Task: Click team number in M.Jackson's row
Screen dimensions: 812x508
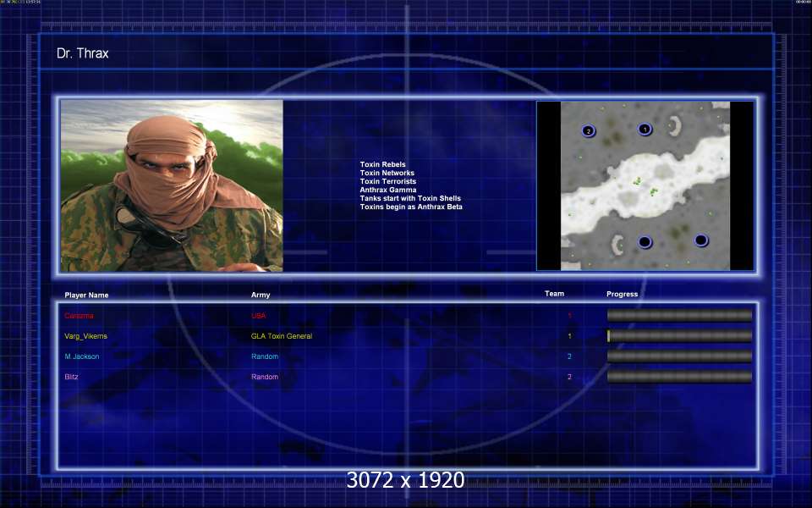Action: coord(569,356)
